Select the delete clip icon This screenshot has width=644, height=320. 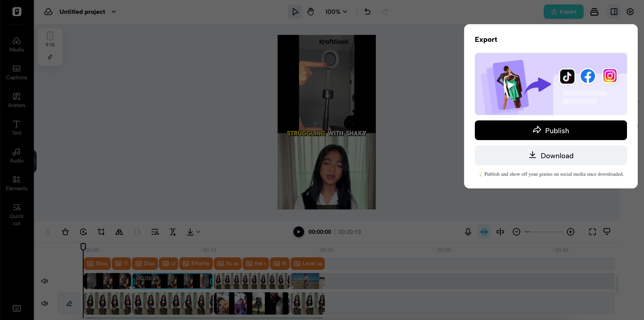65,232
